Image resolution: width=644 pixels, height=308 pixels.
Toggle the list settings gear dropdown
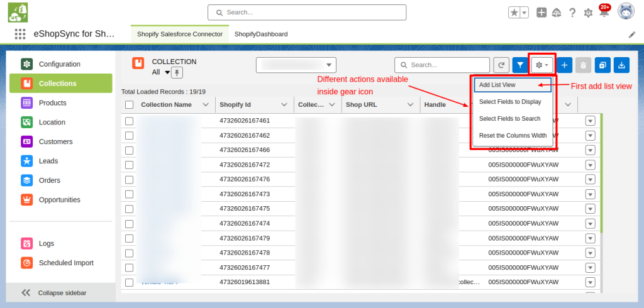(x=542, y=65)
